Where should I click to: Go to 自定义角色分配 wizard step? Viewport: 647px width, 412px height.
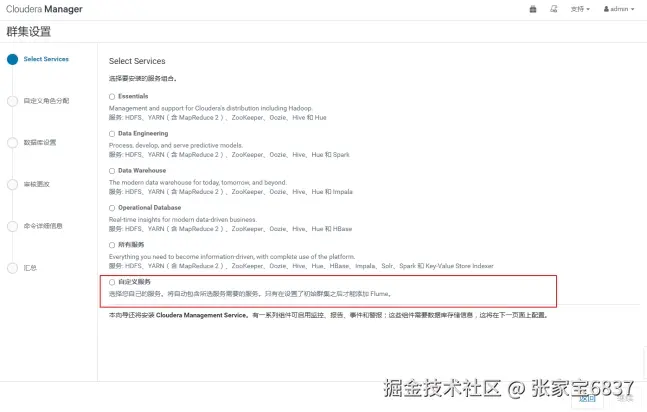(46, 101)
